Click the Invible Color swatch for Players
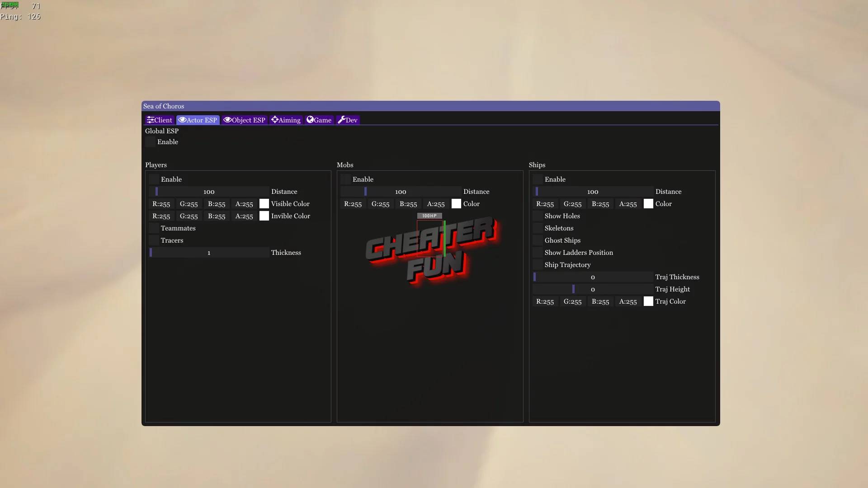The height and width of the screenshot is (488, 868). point(264,216)
